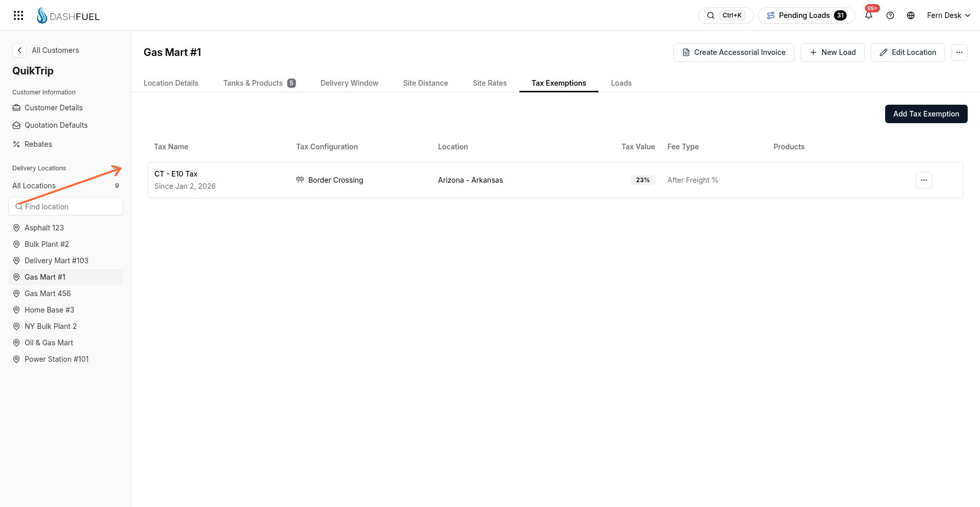Click the 23% tax value badge
This screenshot has height=507, width=980.
coord(643,180)
